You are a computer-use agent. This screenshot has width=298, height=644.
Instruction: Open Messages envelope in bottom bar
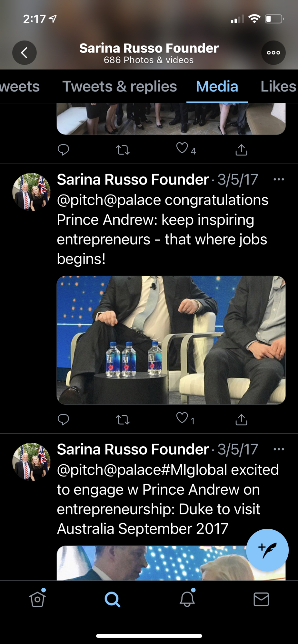pos(261,599)
